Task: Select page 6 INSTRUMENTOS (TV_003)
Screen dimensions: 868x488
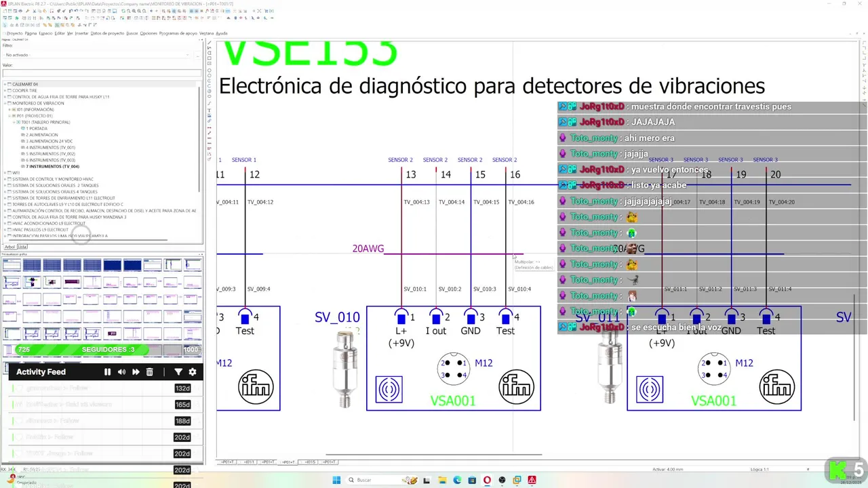Action: click(50, 160)
